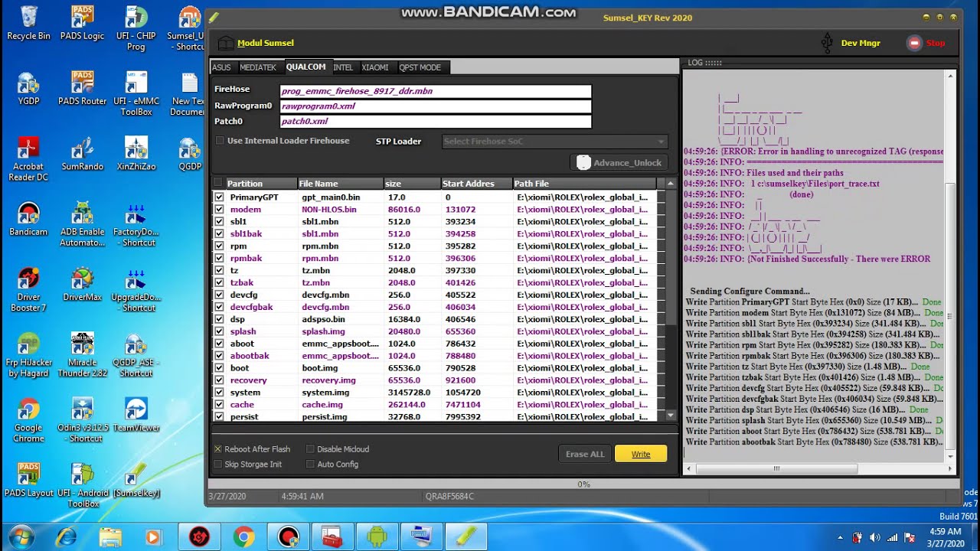This screenshot has width=980, height=551.
Task: Switch to the MEDIATEK tab
Action: pyautogui.click(x=258, y=67)
